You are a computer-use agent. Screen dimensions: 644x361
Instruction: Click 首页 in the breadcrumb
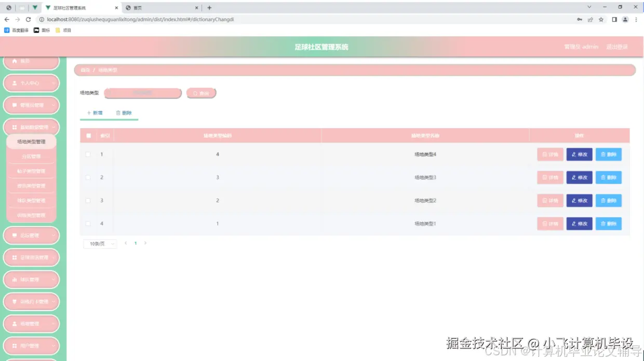(x=85, y=70)
